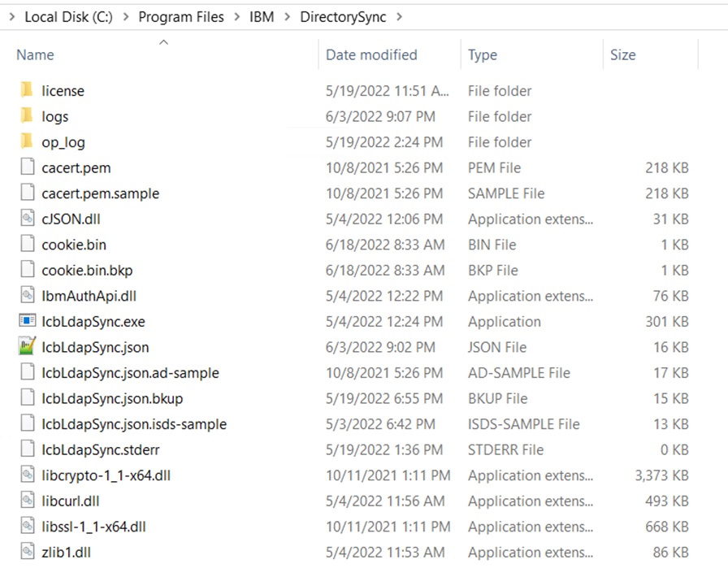Click the IcbLdapSync.json.bkup file icon

click(28, 397)
